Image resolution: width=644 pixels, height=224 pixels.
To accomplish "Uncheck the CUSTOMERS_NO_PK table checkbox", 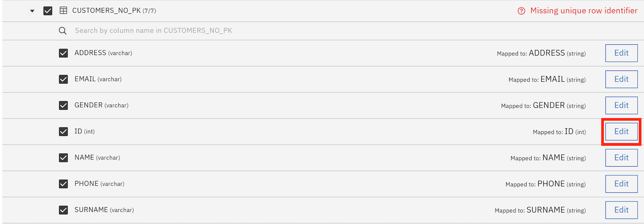I will [48, 11].
